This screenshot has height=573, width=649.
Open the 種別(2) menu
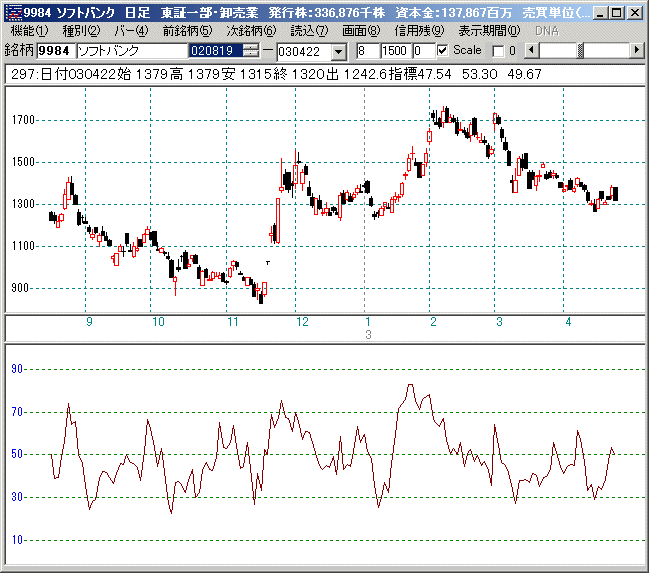tap(81, 31)
